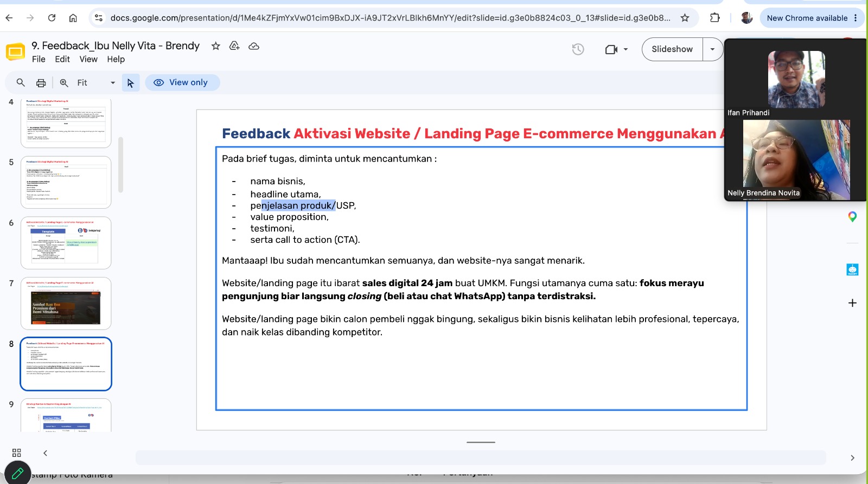
Task: Select slide 8 thumbnail
Action: point(66,364)
